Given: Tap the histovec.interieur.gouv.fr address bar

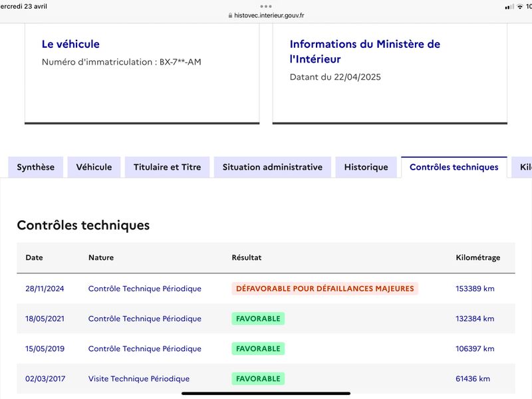Looking at the screenshot, I should [266, 15].
